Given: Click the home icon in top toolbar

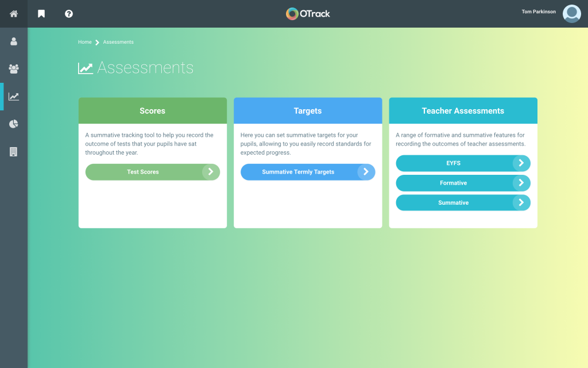Looking at the screenshot, I should [x=13, y=13].
